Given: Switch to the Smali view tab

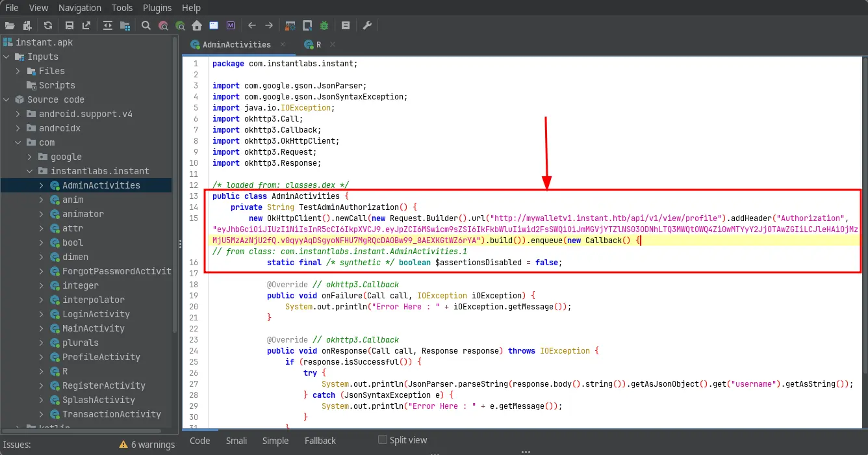Looking at the screenshot, I should 236,440.
